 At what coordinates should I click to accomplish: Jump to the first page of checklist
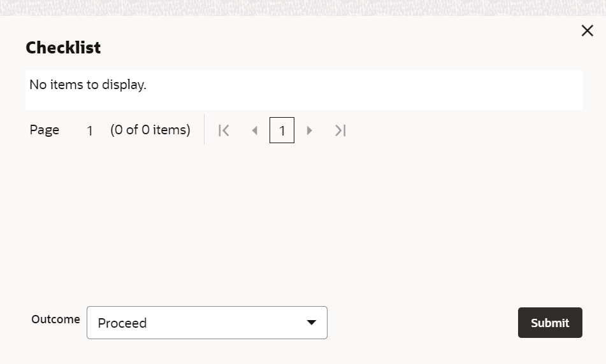click(224, 130)
